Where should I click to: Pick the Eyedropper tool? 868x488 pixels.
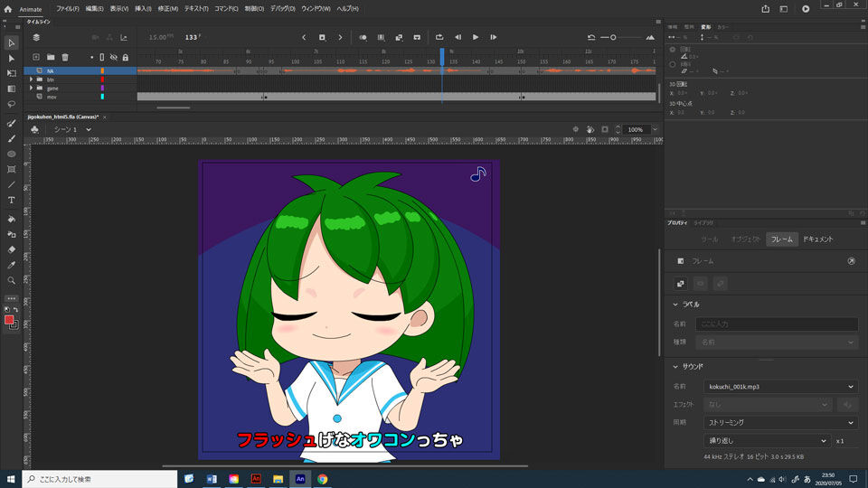tap(11, 265)
